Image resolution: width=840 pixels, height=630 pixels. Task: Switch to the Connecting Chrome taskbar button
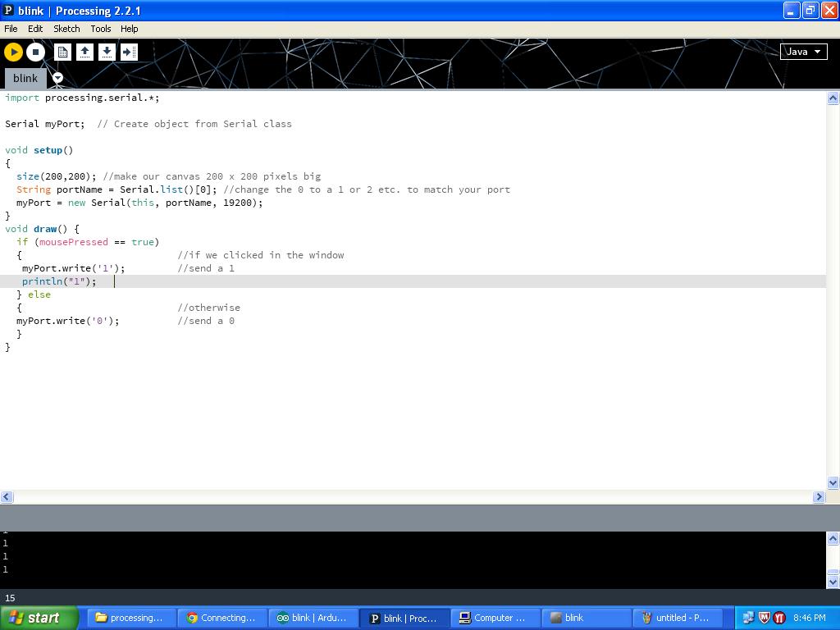click(222, 619)
